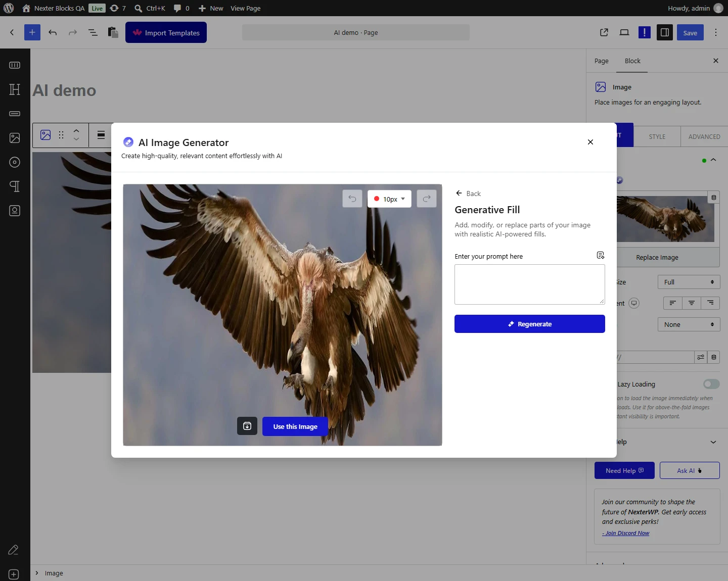The height and width of the screenshot is (581, 728).
Task: Switch to the STYLE tab
Action: 657,136
